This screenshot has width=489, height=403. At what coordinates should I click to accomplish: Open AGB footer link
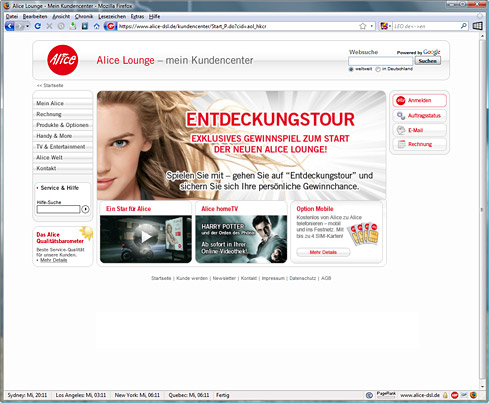tap(326, 278)
